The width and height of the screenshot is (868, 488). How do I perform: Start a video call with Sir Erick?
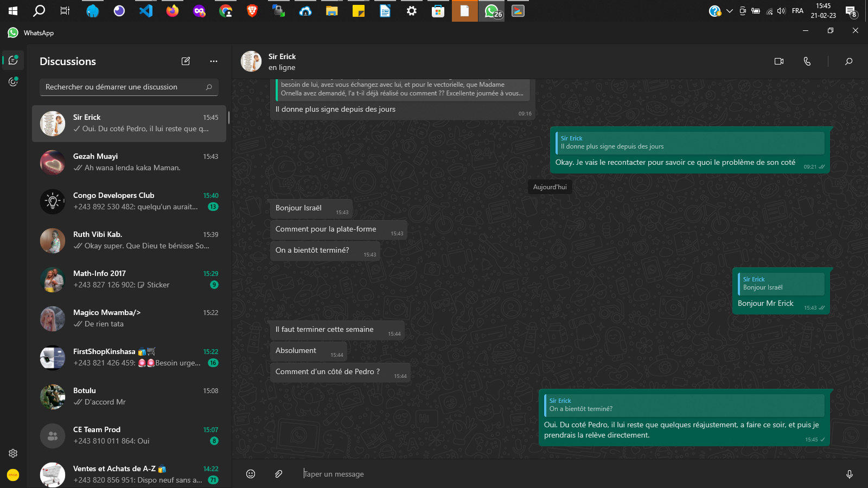(778, 61)
